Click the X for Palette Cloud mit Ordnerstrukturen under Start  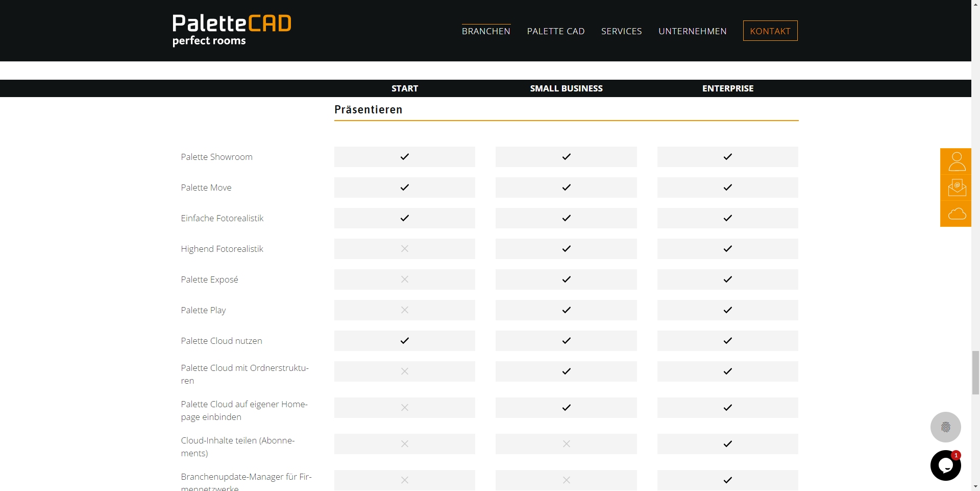click(x=405, y=371)
